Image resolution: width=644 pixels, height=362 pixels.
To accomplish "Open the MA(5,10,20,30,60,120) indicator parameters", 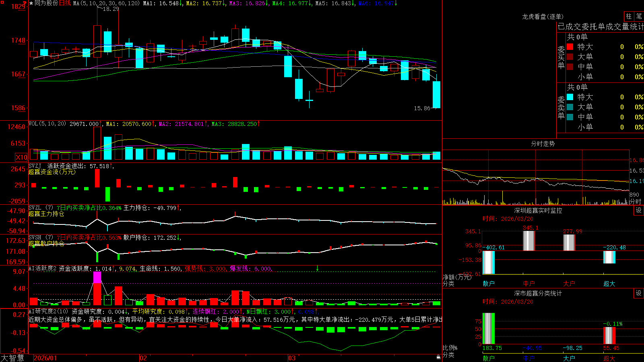I will 106,3.
